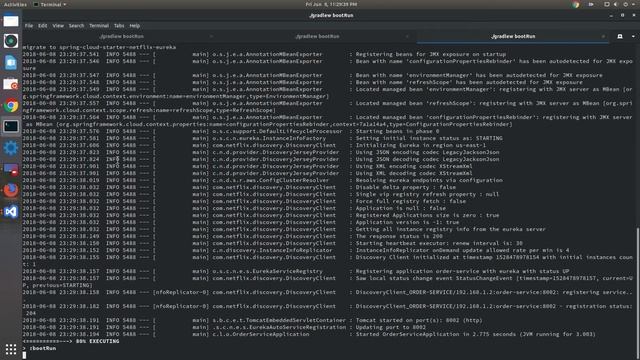Click 'The response status is 200' text
The height and width of the screenshot is (360, 640).
point(399,236)
